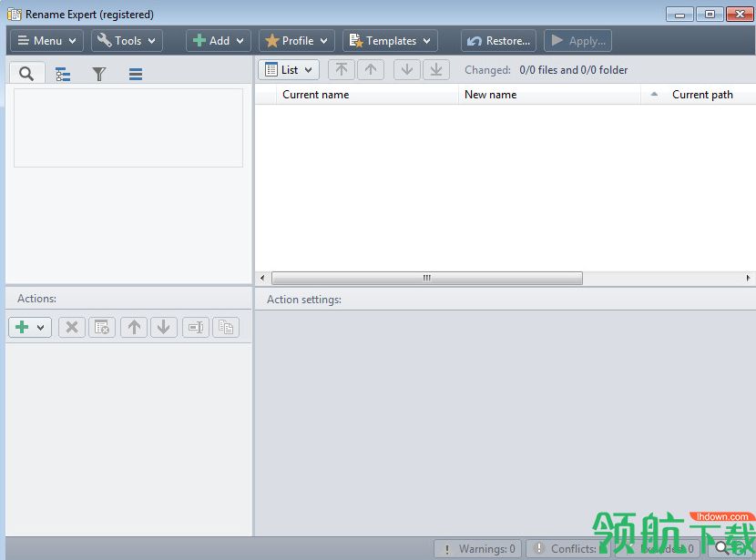Open the Profile dropdown
This screenshot has width=756, height=560.
[x=297, y=41]
